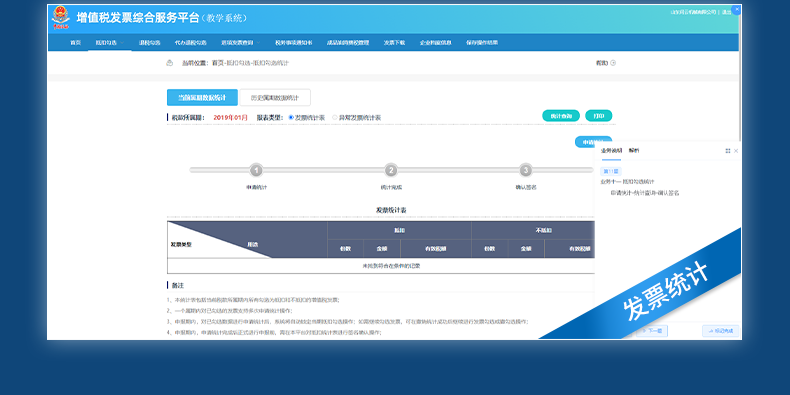Click the 第11题 tag in side panel
The width and height of the screenshot is (790, 395).
pos(611,171)
